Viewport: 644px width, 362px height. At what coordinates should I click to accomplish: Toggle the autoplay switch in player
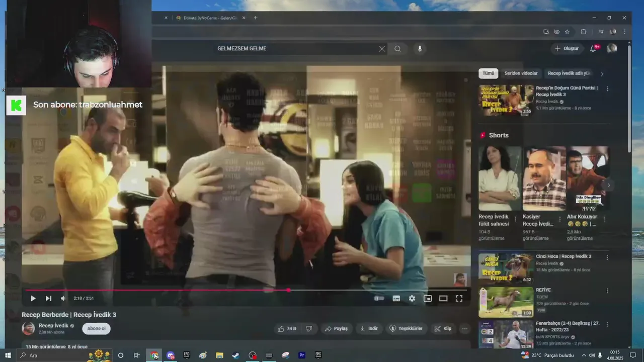[x=379, y=298]
